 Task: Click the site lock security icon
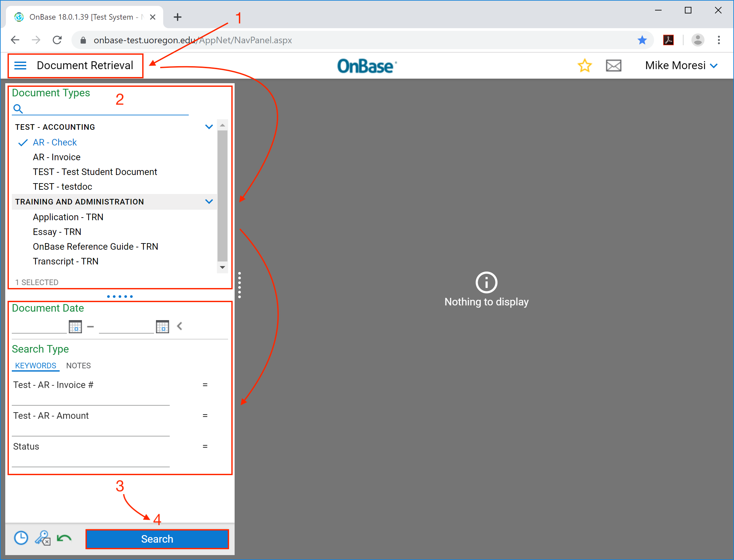click(x=83, y=40)
